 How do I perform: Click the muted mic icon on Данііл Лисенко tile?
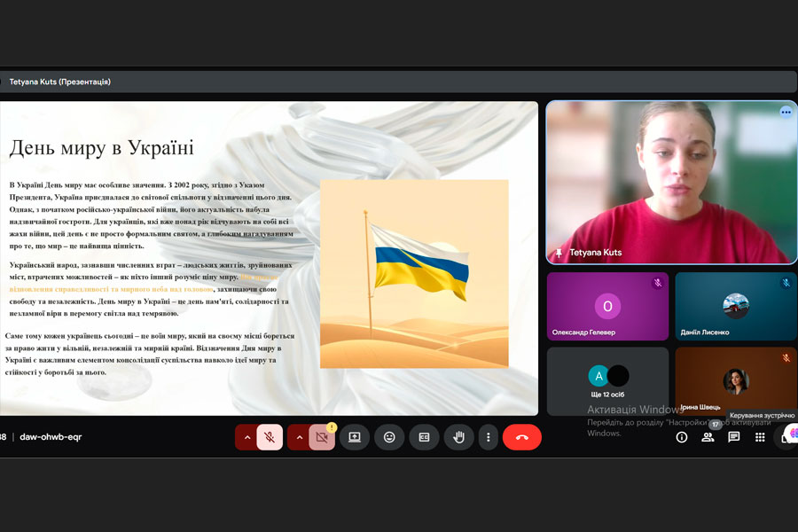coord(786,283)
